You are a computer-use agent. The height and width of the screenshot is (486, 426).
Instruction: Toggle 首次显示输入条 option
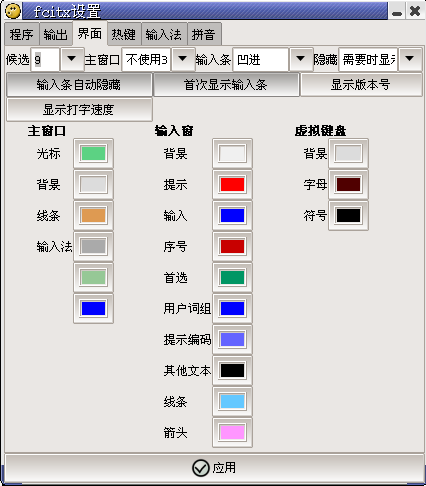(x=226, y=85)
